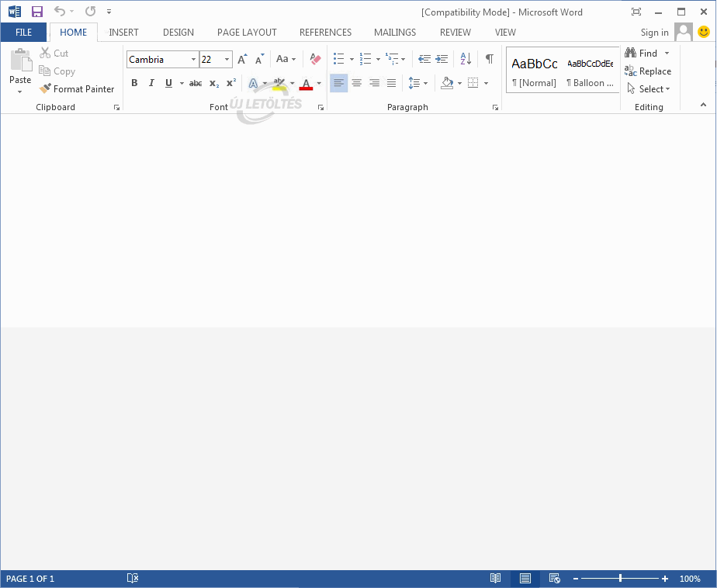The image size is (717, 588).
Task: Click the Sort A-Z icon
Action: [466, 59]
